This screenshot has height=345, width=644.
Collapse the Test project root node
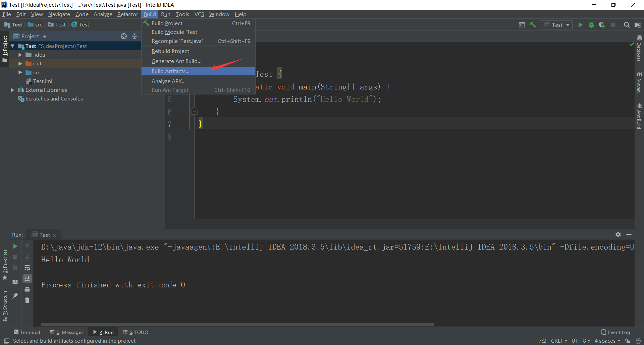tap(12, 46)
